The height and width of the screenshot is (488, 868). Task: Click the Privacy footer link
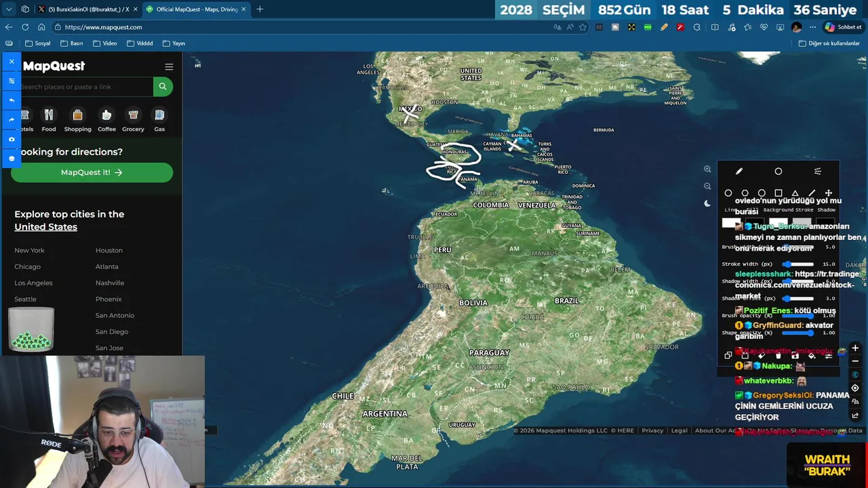pos(652,430)
